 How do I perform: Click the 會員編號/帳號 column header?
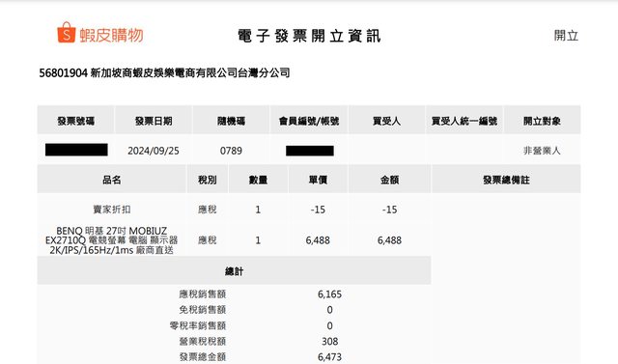[x=309, y=121]
